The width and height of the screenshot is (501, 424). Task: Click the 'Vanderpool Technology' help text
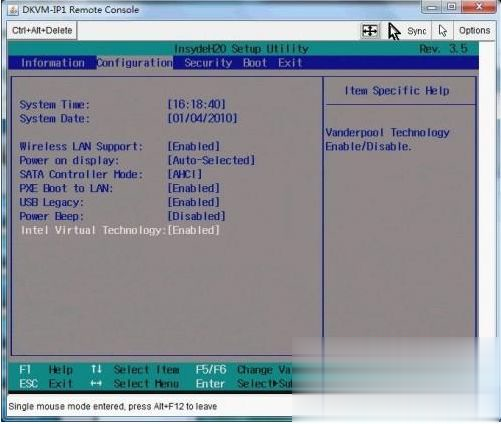(x=387, y=133)
